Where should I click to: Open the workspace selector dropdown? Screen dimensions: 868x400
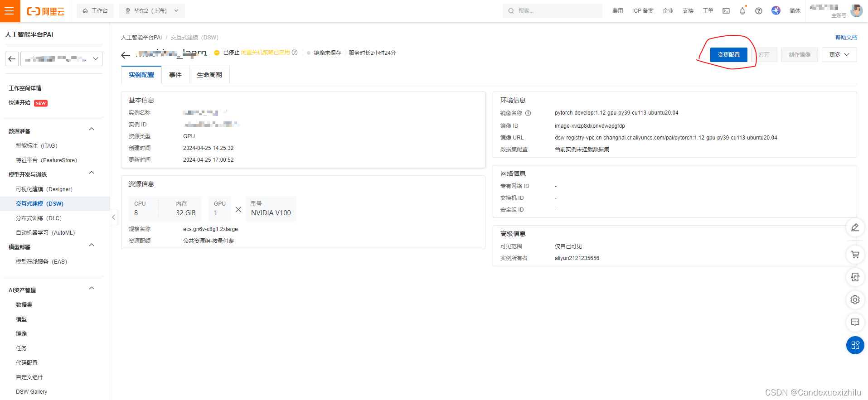[61, 59]
